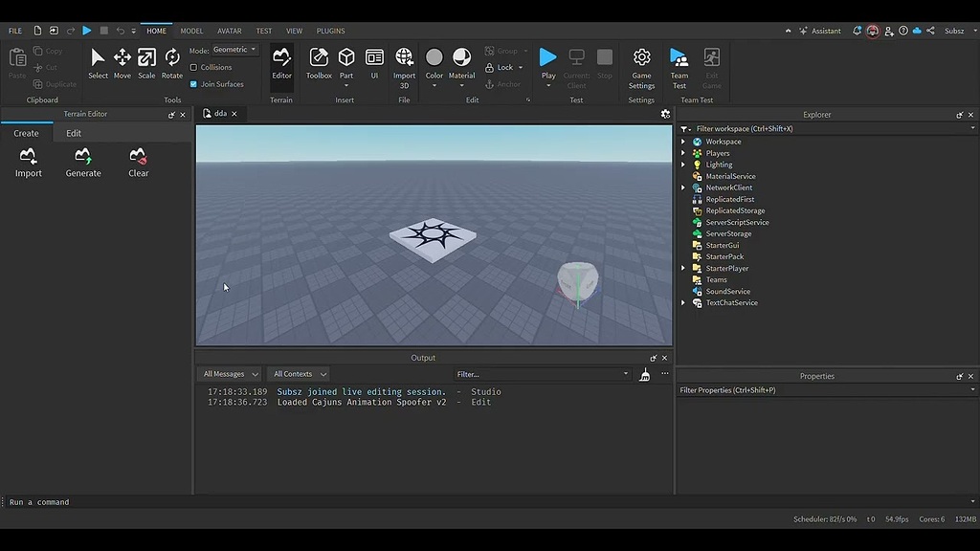Click the undo arrow in the title bar
Screen dimensions: 980x551
click(x=120, y=31)
